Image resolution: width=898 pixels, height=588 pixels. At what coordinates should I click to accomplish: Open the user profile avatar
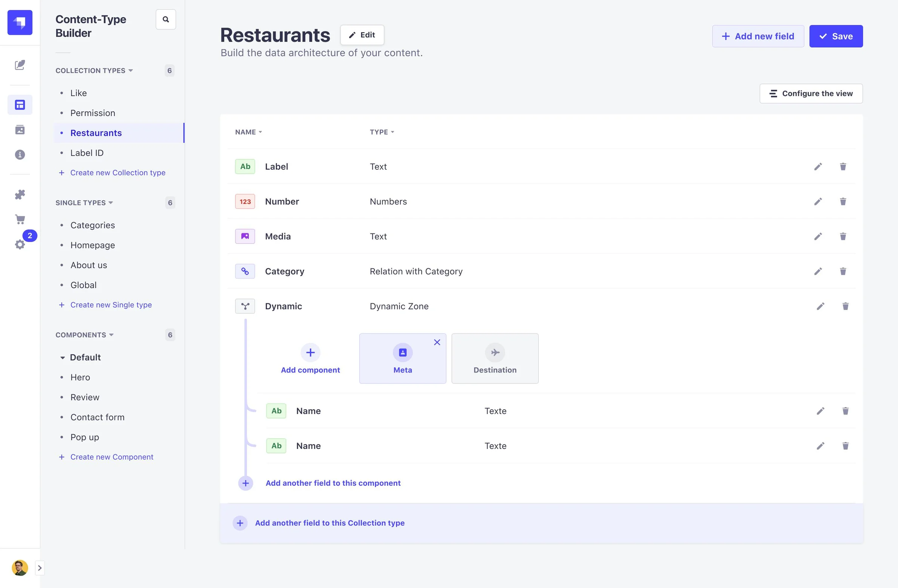coord(19,568)
